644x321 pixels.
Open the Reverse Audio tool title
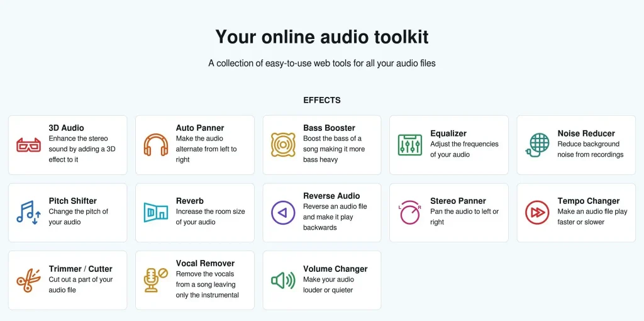click(x=331, y=196)
